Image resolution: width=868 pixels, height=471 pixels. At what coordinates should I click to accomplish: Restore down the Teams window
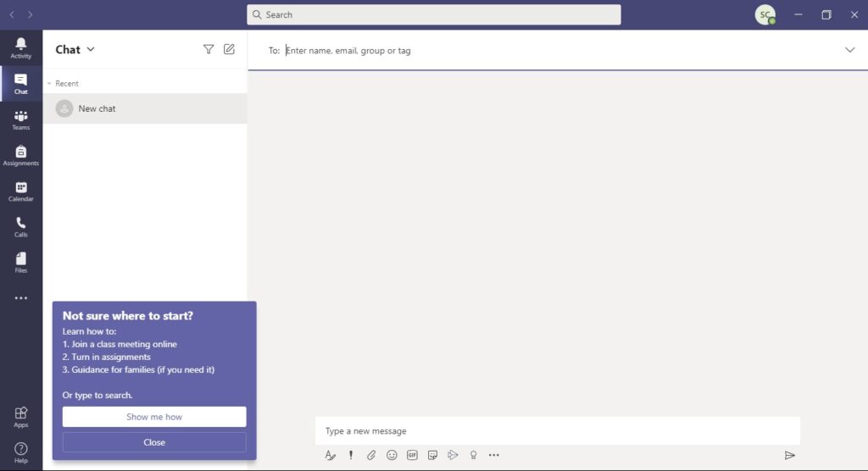(x=826, y=15)
